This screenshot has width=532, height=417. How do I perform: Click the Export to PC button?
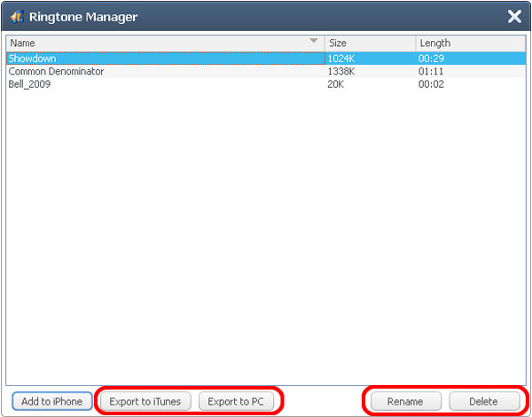click(236, 402)
